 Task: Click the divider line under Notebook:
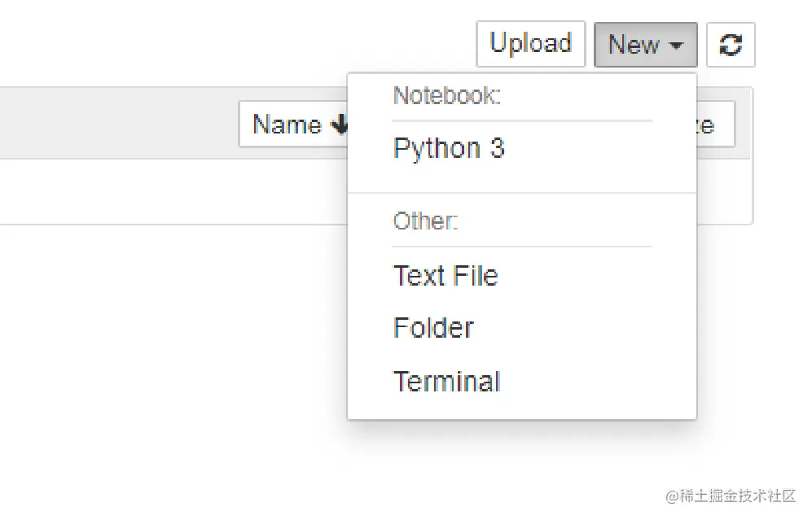(521, 121)
